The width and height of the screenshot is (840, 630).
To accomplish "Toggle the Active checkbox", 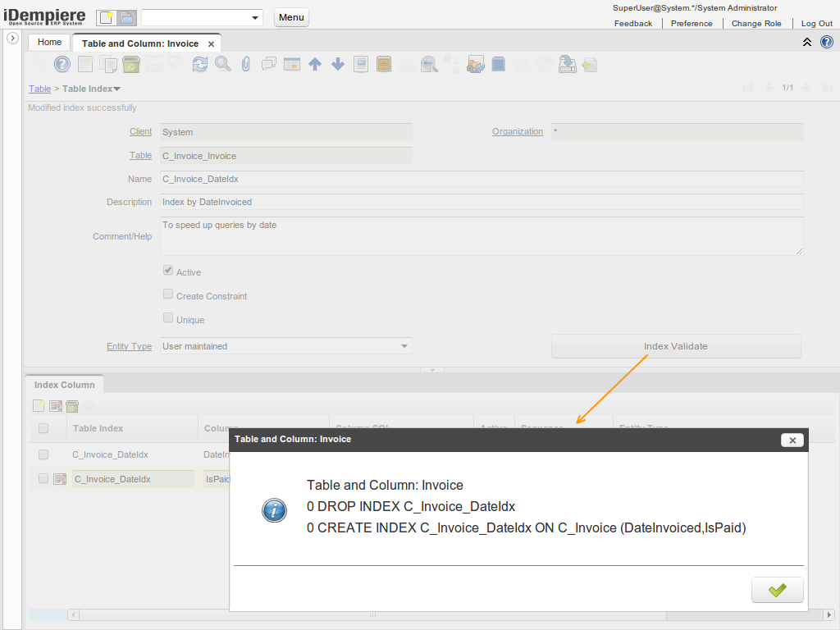I will click(168, 271).
